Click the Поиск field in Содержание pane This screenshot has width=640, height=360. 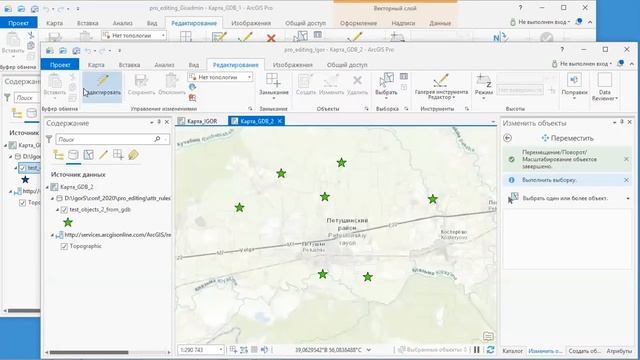112,140
